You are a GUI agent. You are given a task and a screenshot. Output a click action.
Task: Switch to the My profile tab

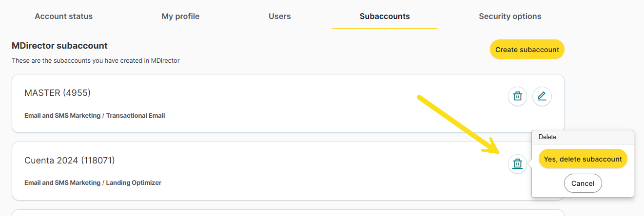(180, 16)
